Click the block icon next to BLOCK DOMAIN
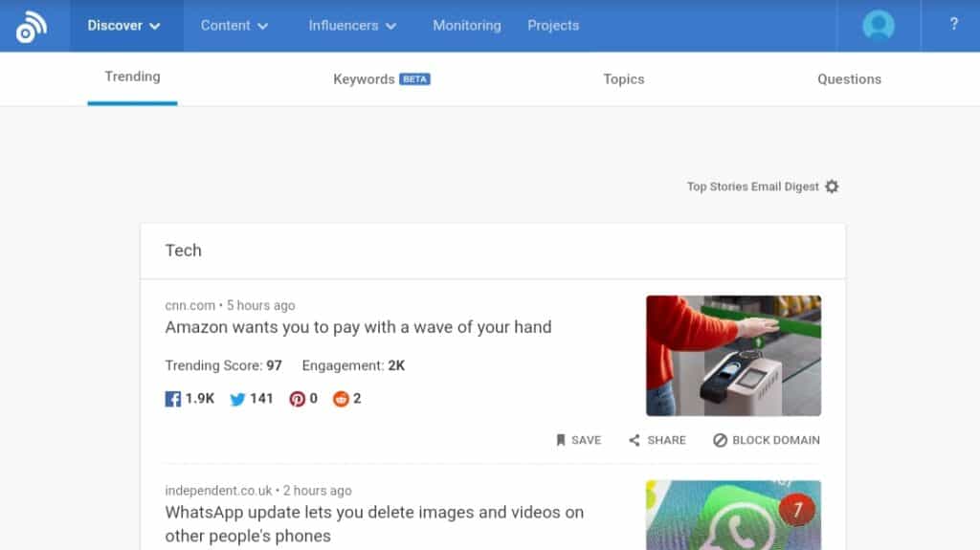 [x=720, y=440]
